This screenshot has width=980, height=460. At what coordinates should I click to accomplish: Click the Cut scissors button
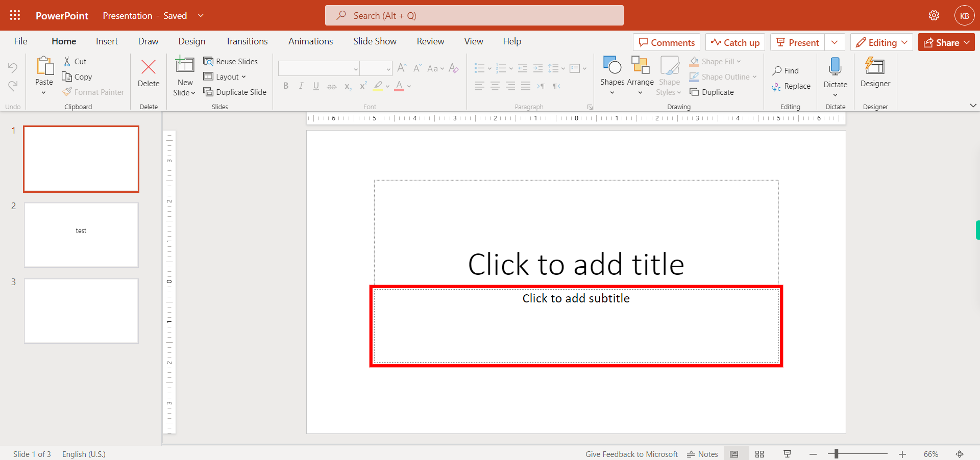75,61
